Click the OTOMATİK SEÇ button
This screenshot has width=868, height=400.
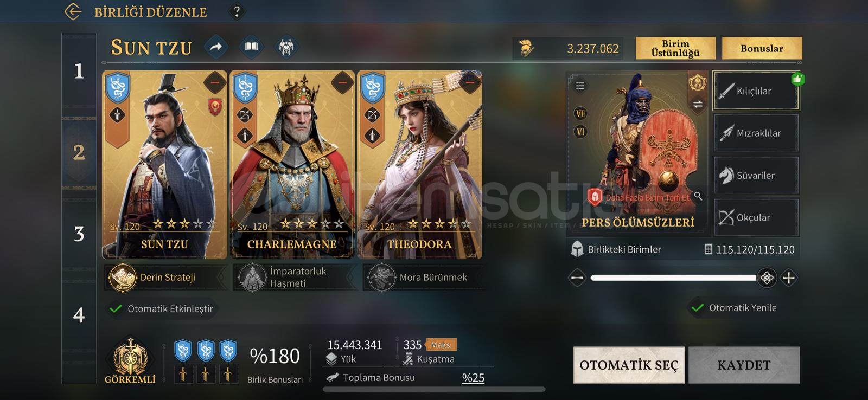pyautogui.click(x=629, y=365)
